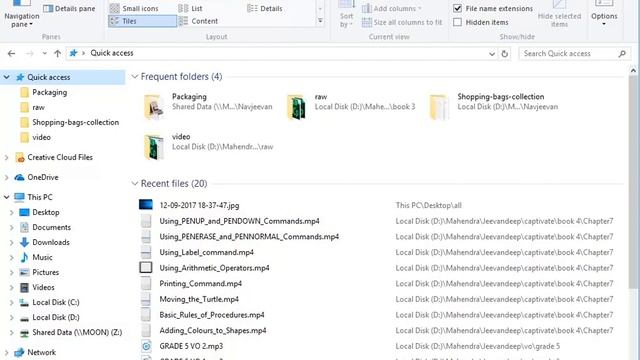This screenshot has height=360, width=640.
Task: Enable Hidden items checkbox
Action: [x=458, y=22]
